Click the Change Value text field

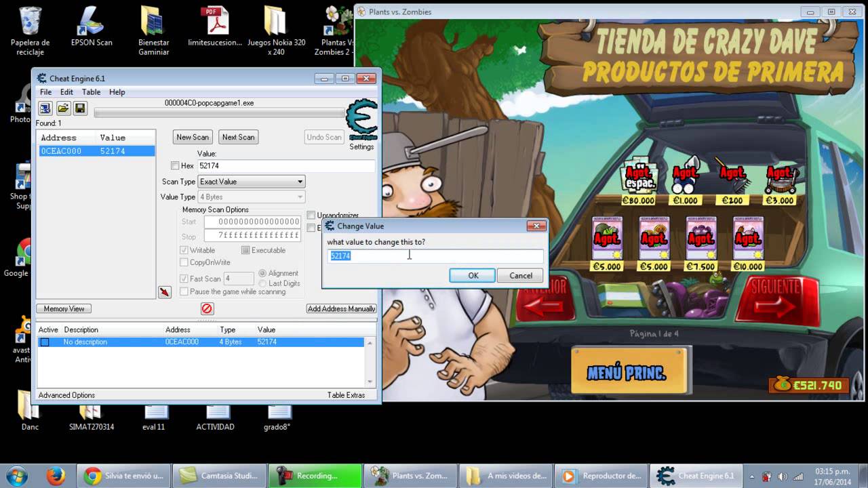point(435,256)
